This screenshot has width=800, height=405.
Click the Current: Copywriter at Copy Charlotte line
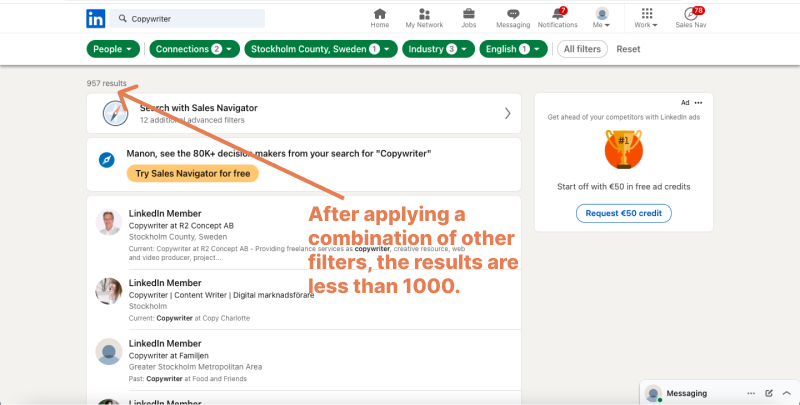tap(189, 318)
